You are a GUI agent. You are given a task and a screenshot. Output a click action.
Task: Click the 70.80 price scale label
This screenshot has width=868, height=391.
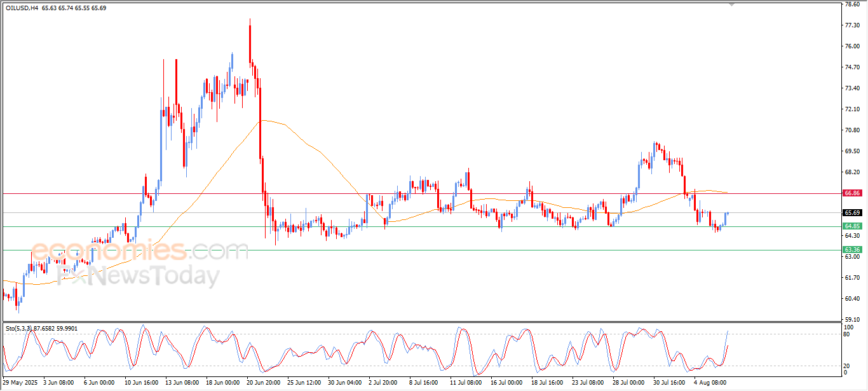pyautogui.click(x=852, y=130)
